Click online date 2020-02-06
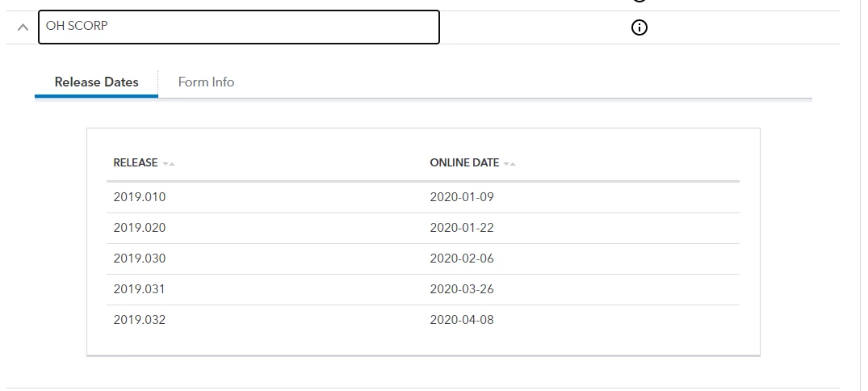This screenshot has height=391, width=868. point(462,259)
